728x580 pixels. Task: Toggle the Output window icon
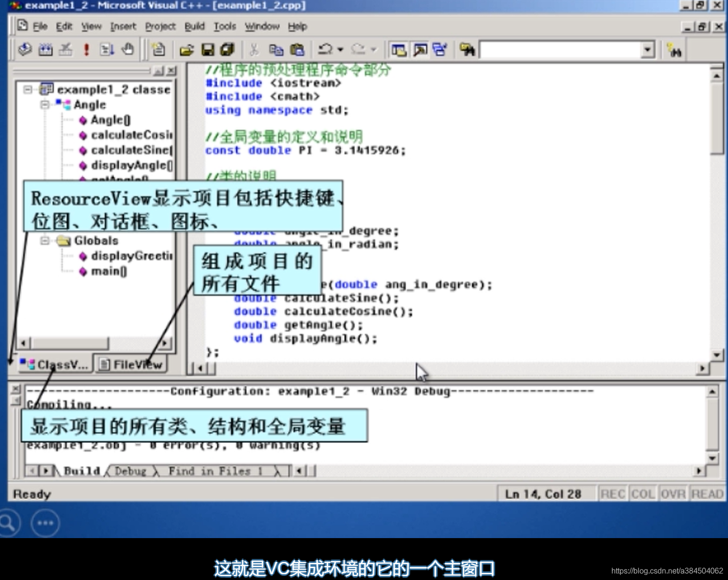(x=420, y=50)
